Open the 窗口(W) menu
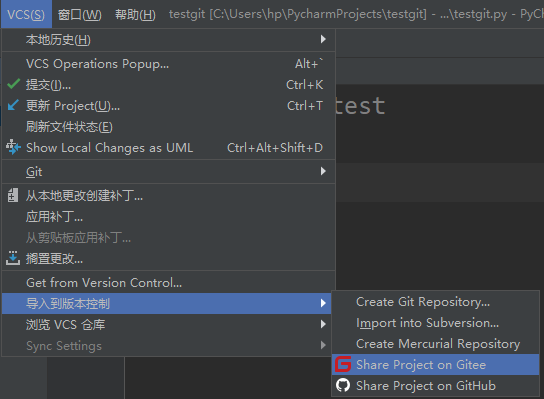Image resolution: width=544 pixels, height=399 pixels. tap(80, 15)
